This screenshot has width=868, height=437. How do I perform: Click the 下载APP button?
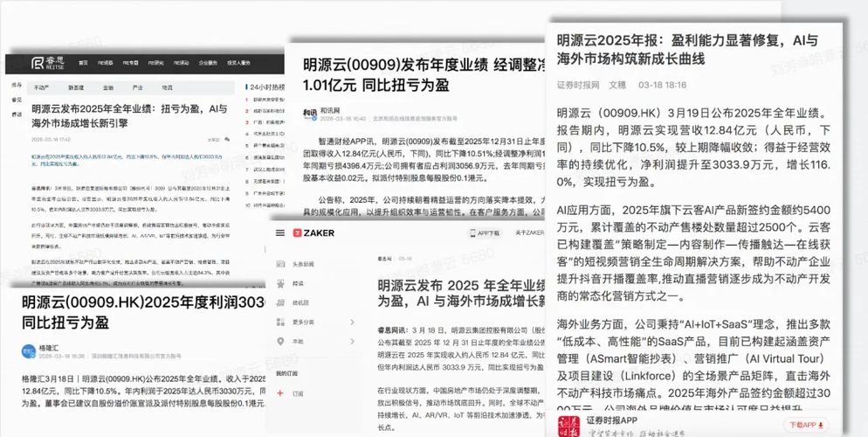pyautogui.click(x=805, y=425)
